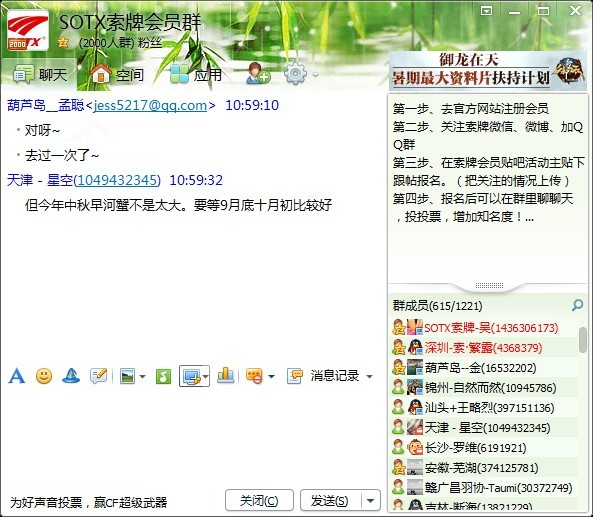Expand the 消息记录 history dropdown arrow
593x517 pixels.
tap(369, 376)
